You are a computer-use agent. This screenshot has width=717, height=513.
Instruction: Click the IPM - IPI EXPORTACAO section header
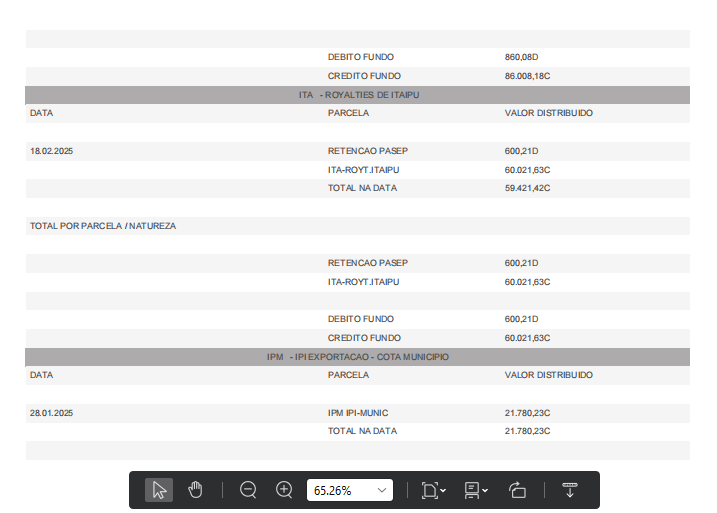[x=358, y=357]
